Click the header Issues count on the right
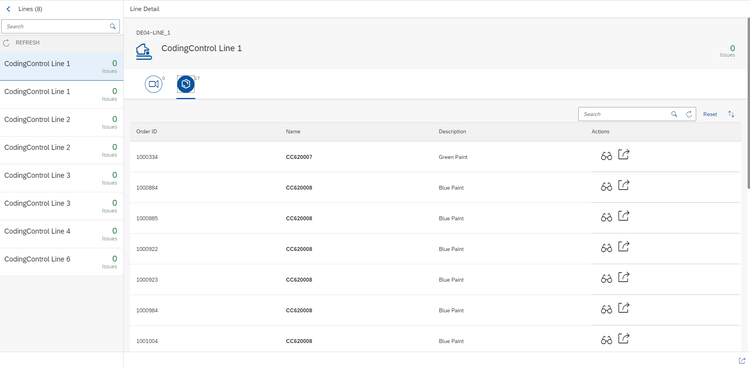The height and width of the screenshot is (367, 750). (728, 51)
